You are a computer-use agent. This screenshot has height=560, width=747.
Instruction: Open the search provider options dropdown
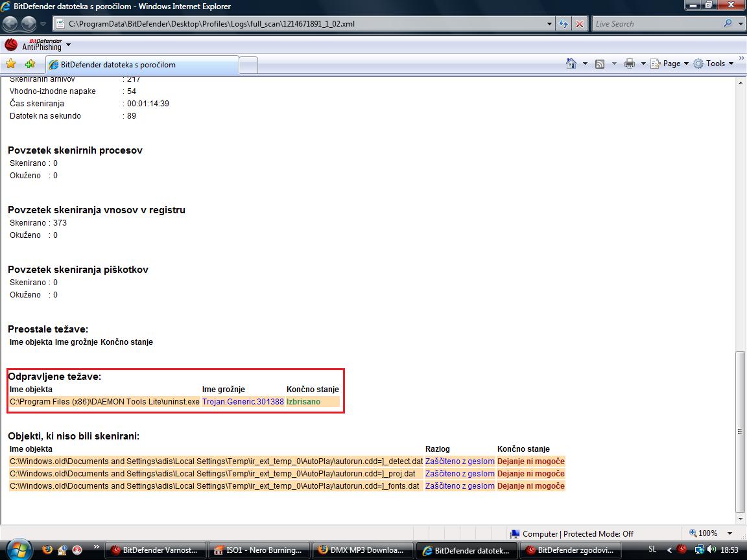click(741, 24)
